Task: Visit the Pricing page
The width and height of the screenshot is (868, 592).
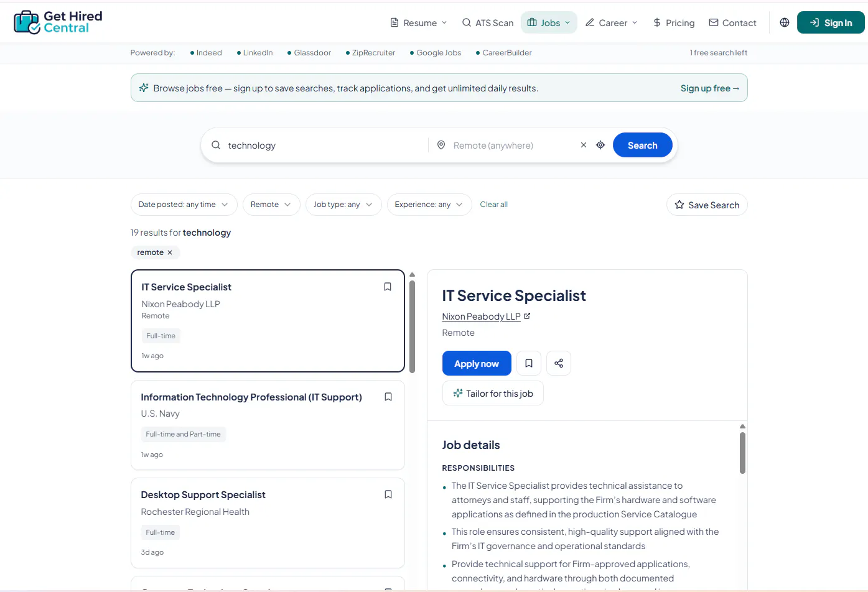Action: tap(674, 22)
